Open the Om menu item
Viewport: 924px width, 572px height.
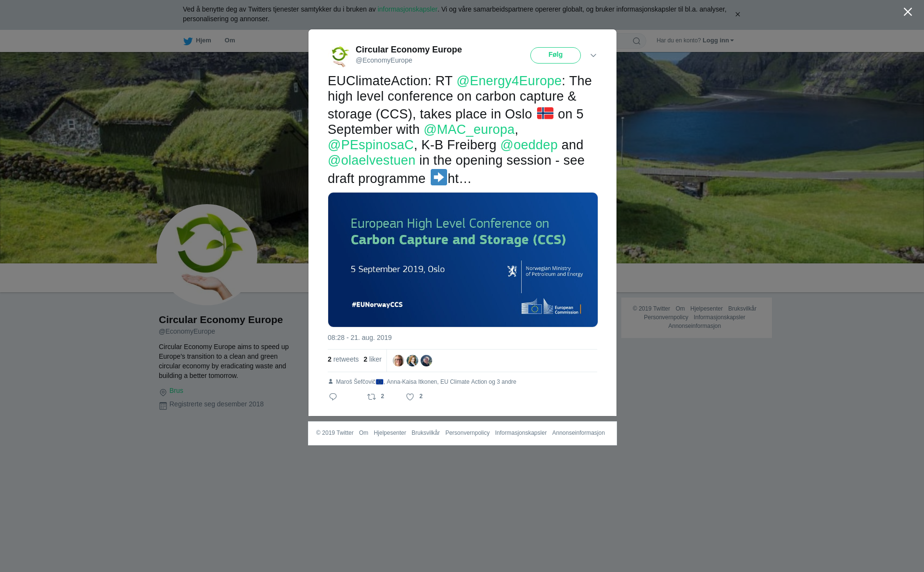tap(230, 40)
